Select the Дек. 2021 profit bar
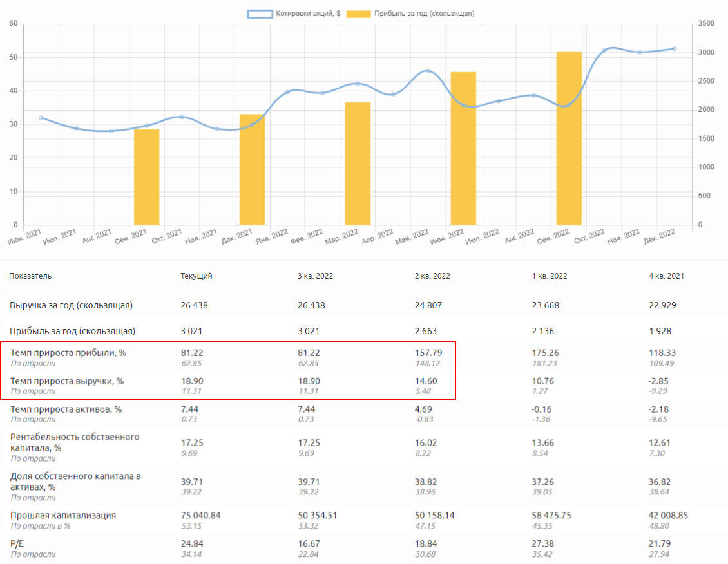 [x=252, y=170]
